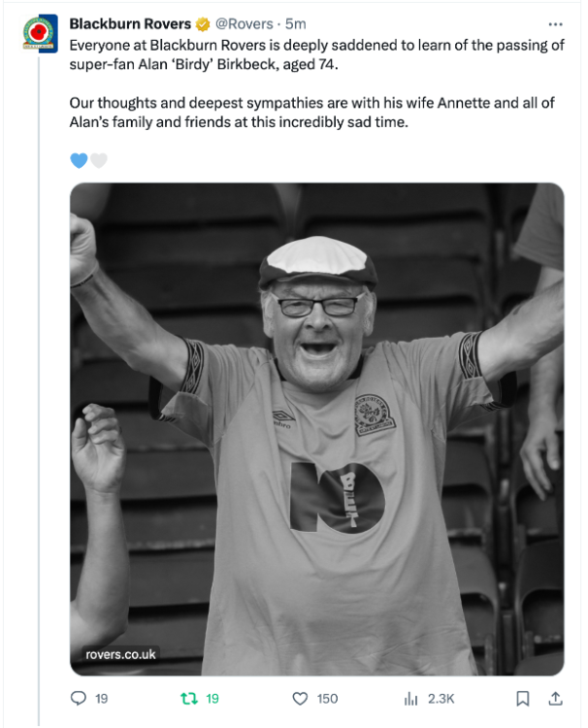
Task: Click the Blackburn Rovers display name
Action: point(130,24)
